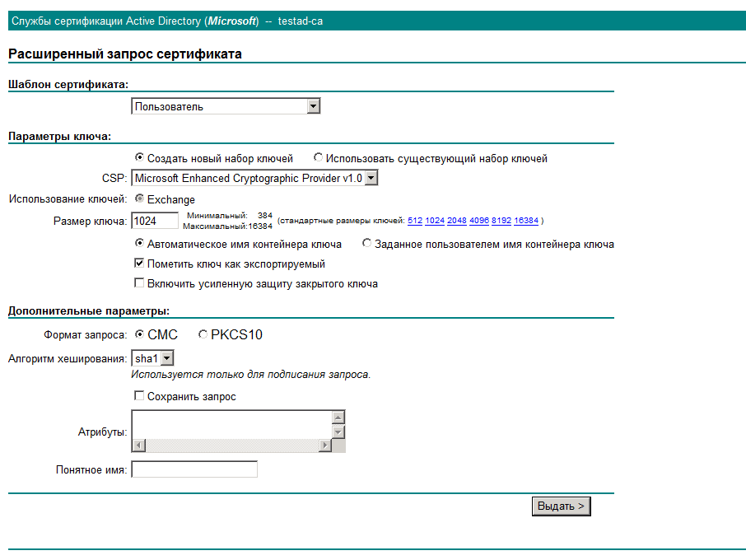The width and height of the screenshot is (746, 560).
Task: Click the 8192 key size link
Action: pyautogui.click(x=501, y=220)
